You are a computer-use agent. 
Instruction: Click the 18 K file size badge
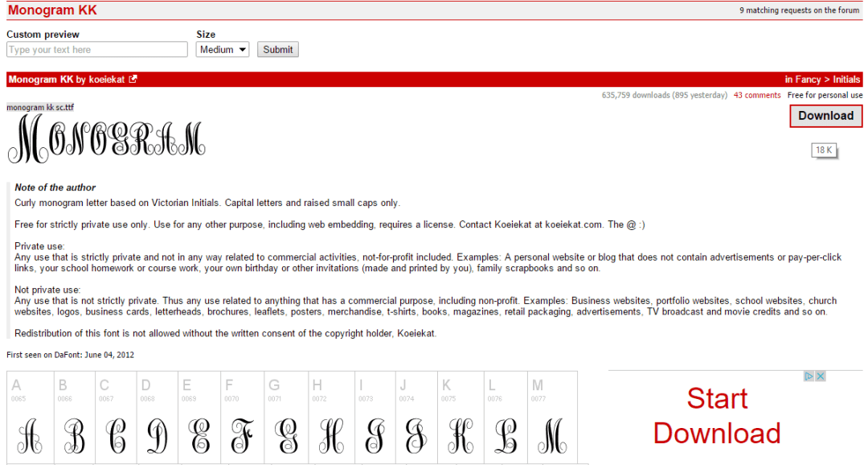[824, 150]
